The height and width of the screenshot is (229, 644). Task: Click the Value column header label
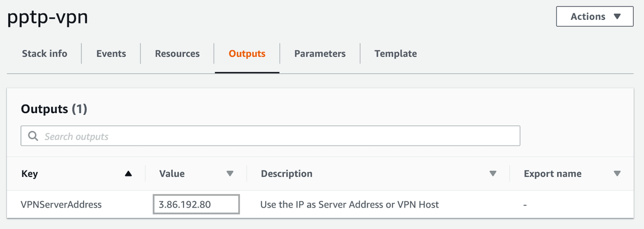coord(172,174)
